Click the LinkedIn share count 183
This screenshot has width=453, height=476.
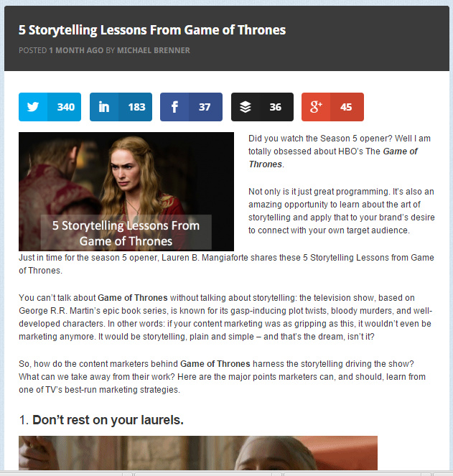(x=136, y=107)
